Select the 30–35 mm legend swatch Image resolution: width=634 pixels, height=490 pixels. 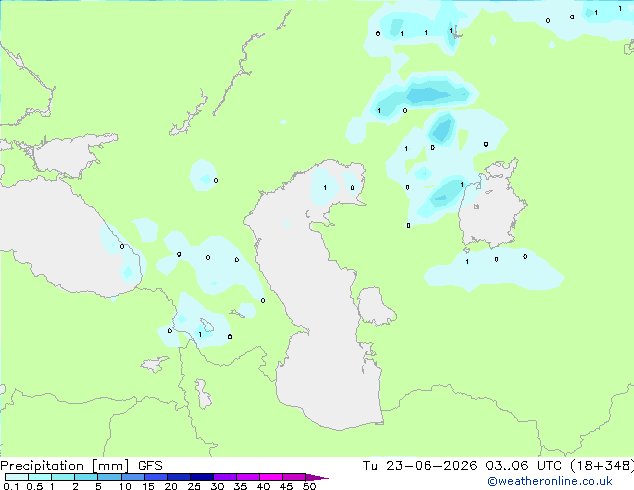click(x=224, y=477)
